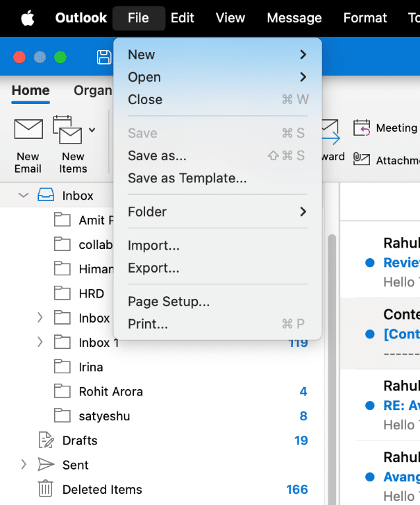Viewport: 420px width, 505px height.
Task: Select the Rohit Arora folder
Action: [162, 391]
